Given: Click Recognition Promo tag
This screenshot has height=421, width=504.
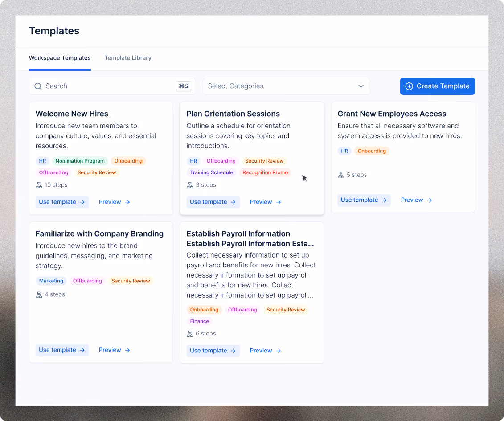Looking at the screenshot, I should [265, 172].
